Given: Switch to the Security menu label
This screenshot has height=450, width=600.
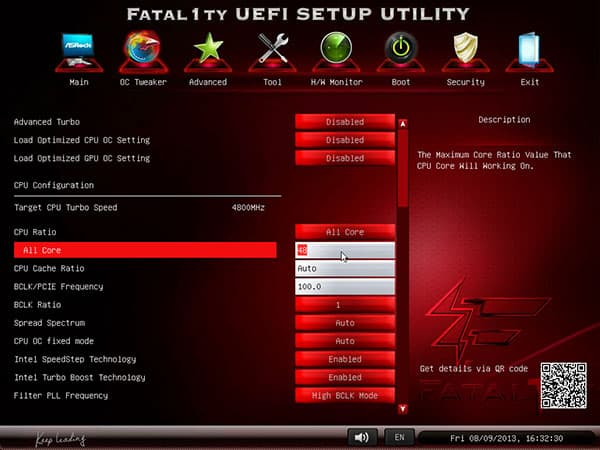Looking at the screenshot, I should tap(465, 82).
